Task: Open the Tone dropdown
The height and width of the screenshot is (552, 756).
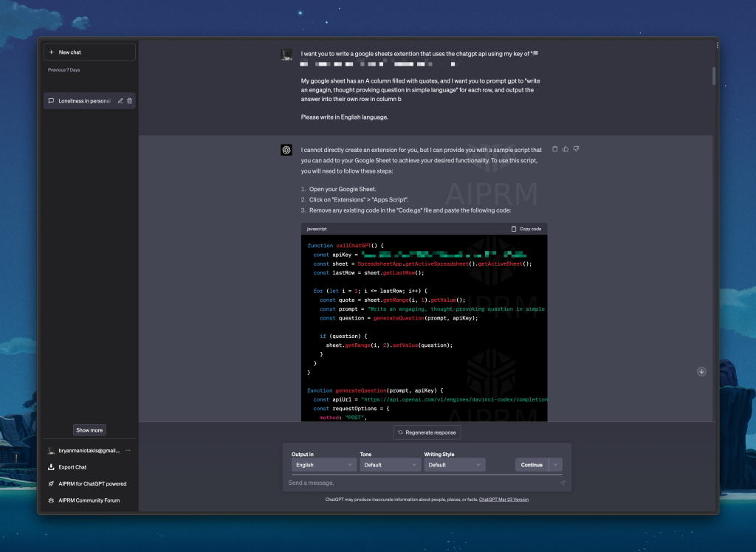Action: click(x=390, y=465)
